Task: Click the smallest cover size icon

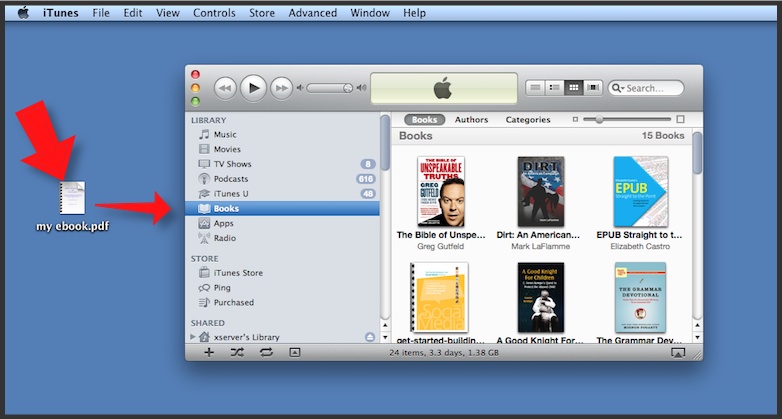Action: pyautogui.click(x=575, y=119)
